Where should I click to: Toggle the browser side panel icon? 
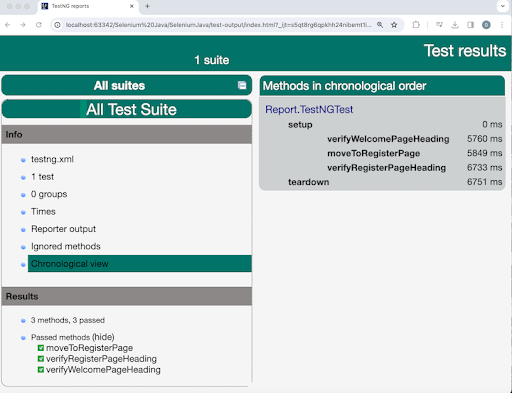point(470,25)
